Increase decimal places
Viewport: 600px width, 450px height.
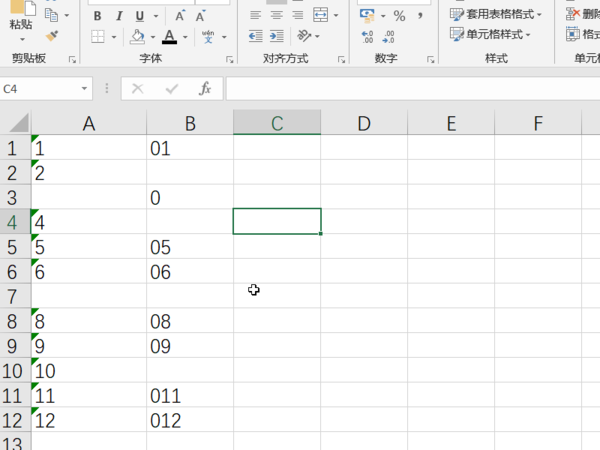click(367, 37)
